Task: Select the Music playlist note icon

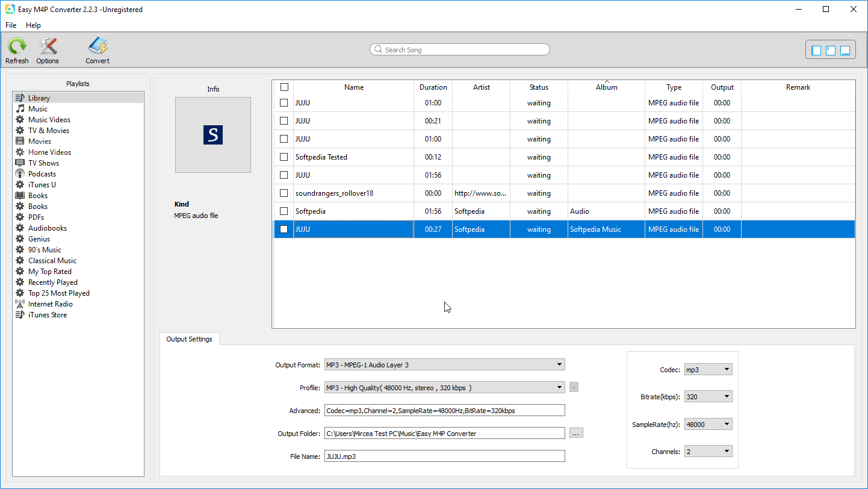Action: (20, 109)
